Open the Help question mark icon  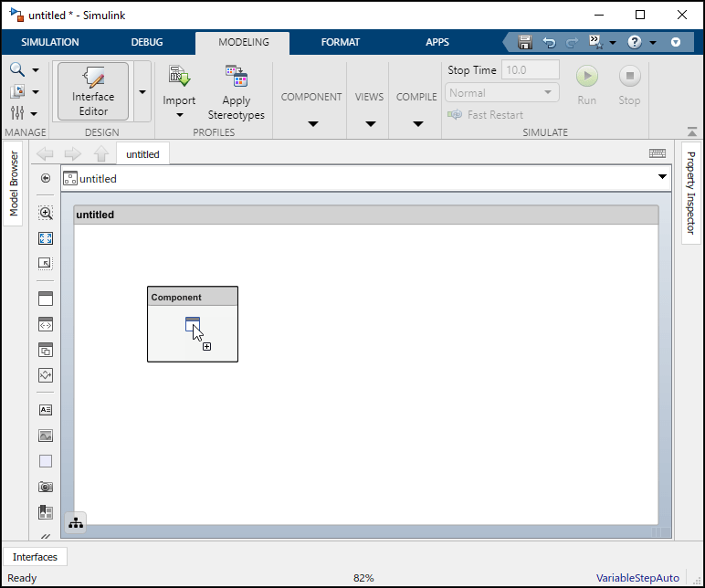(635, 42)
